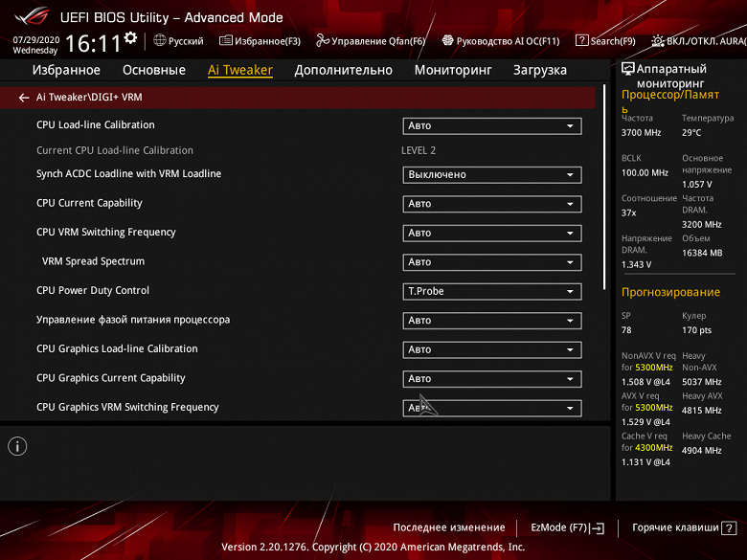Viewport: 747px width, 560px height.
Task: Open the Мониторинг tab
Action: [453, 70]
